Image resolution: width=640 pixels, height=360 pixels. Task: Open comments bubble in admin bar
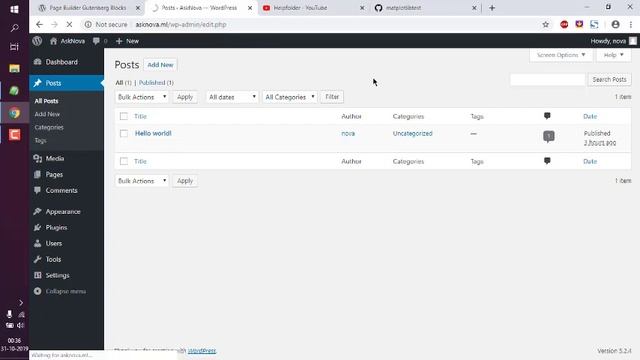pyautogui.click(x=100, y=41)
